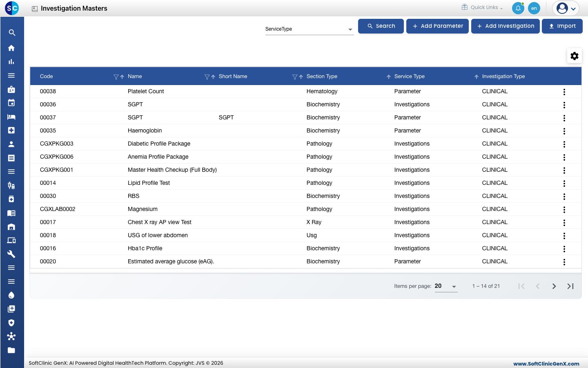Open table settings gear icon
Screen dimensions: 588x368
pos(575,56)
